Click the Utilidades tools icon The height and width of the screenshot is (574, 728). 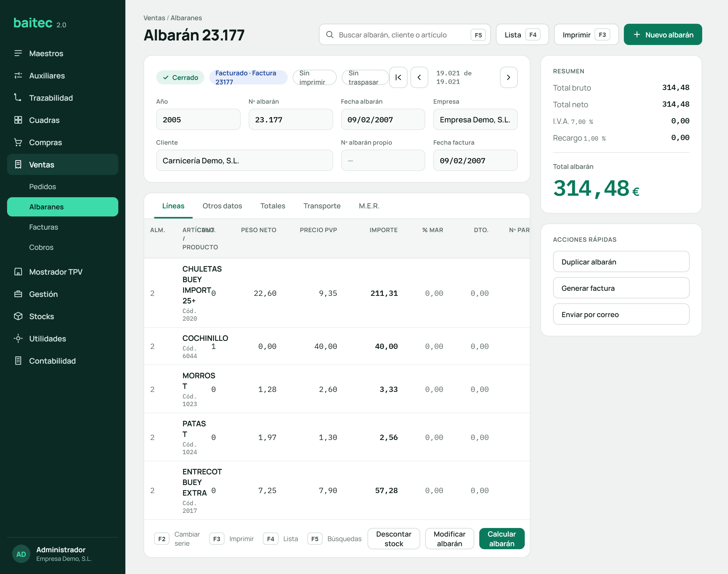[18, 338]
